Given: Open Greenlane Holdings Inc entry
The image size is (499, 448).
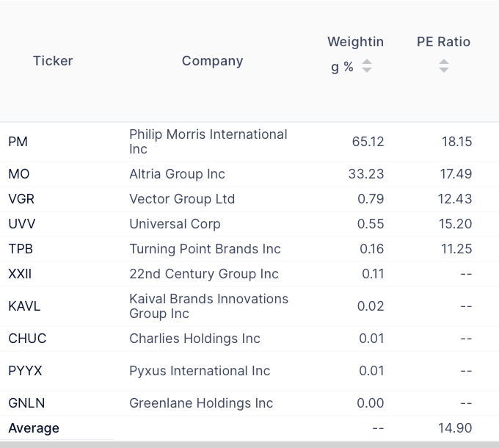Looking at the screenshot, I should (201, 403).
